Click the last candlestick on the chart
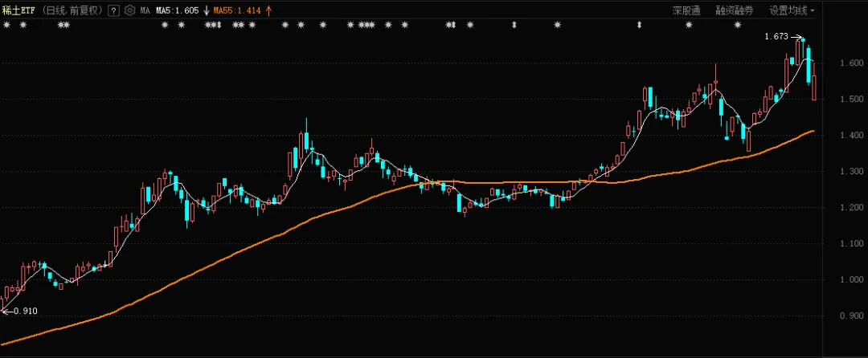The image size is (868, 358). click(814, 83)
